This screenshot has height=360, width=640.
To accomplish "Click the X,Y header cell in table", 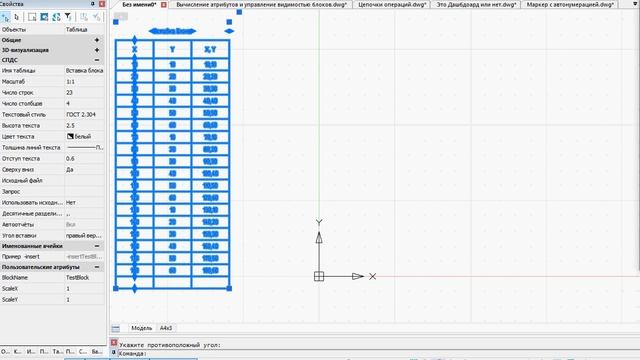I will click(210, 49).
